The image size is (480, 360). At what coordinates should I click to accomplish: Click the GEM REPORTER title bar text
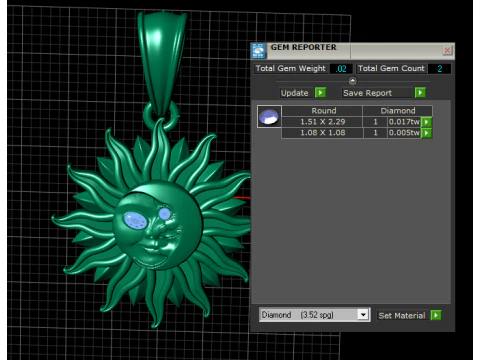(303, 47)
